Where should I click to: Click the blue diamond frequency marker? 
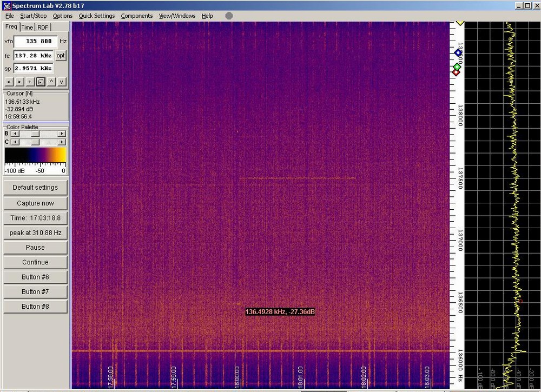(x=458, y=53)
